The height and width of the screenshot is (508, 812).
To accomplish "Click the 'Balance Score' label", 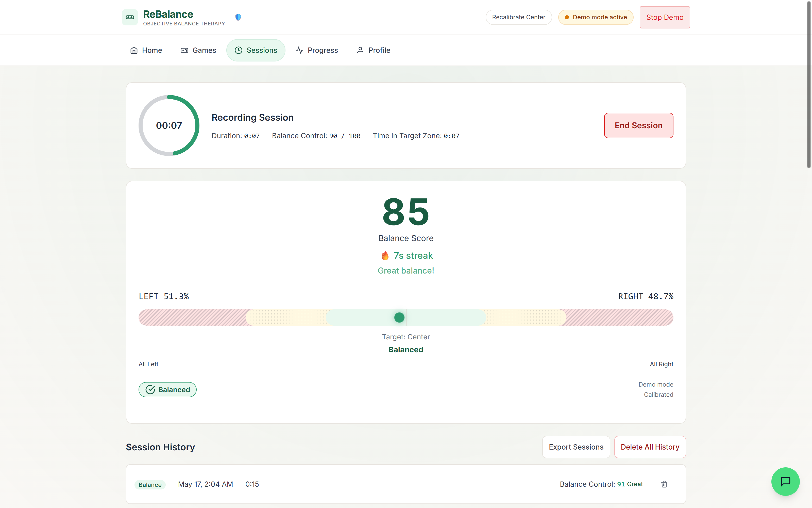I will pos(406,238).
